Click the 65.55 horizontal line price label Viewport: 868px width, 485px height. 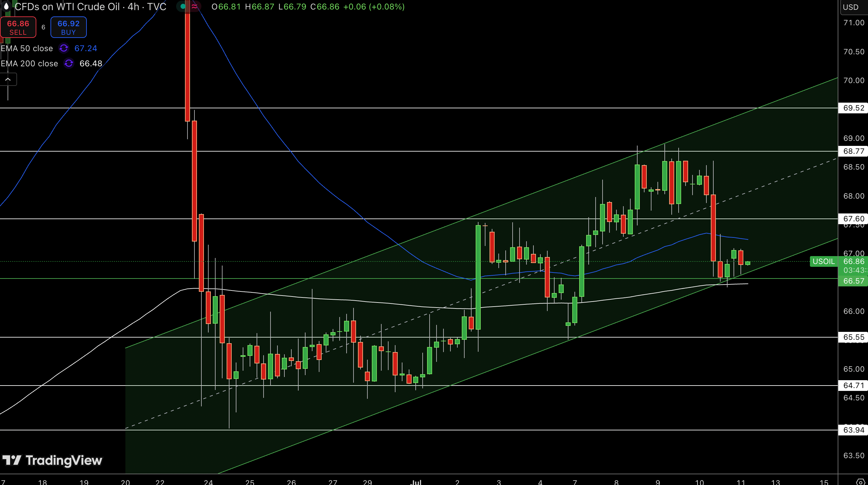coord(853,337)
